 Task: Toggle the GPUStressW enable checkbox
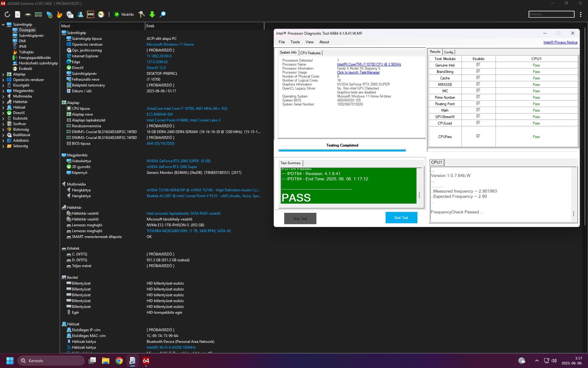[478, 116]
